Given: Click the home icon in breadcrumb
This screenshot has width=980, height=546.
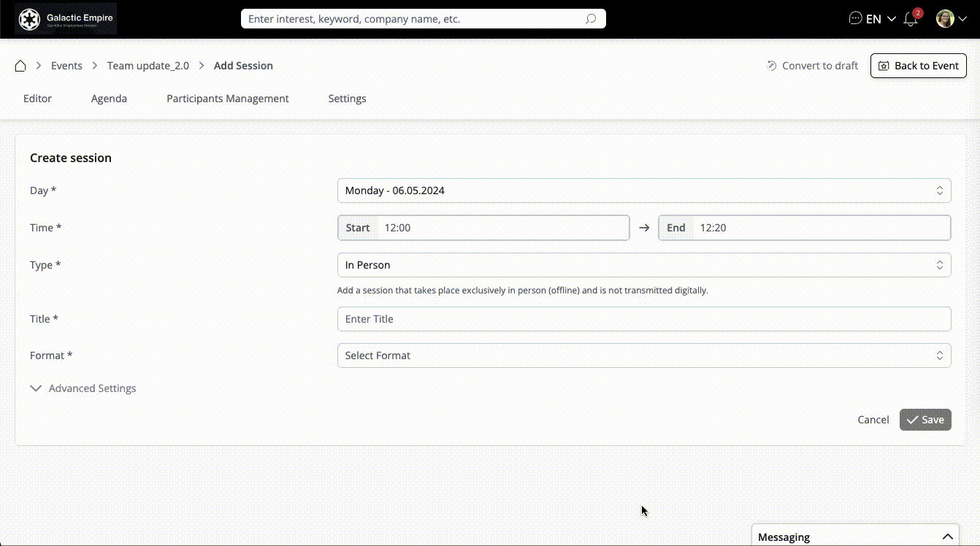Looking at the screenshot, I should pos(20,66).
